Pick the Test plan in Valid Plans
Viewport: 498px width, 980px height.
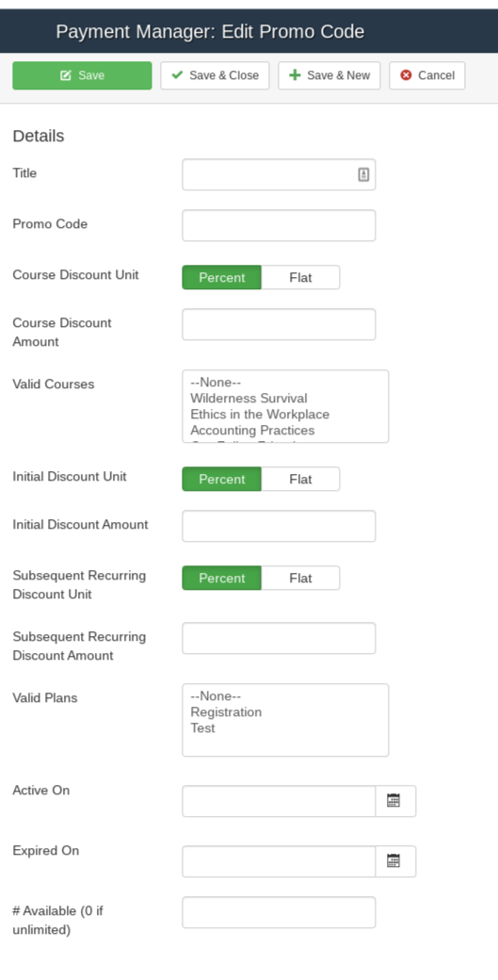(x=202, y=728)
